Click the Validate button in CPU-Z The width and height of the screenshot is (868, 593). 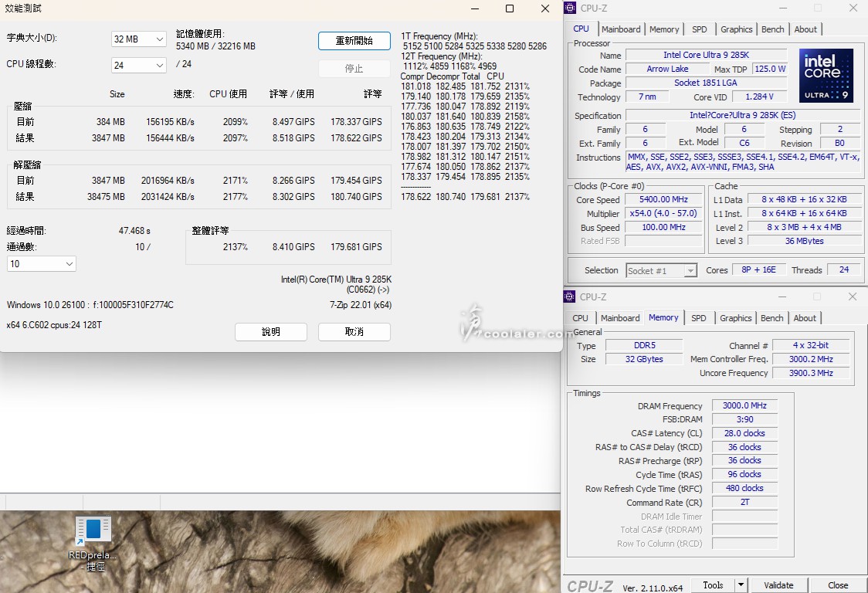pos(778,585)
